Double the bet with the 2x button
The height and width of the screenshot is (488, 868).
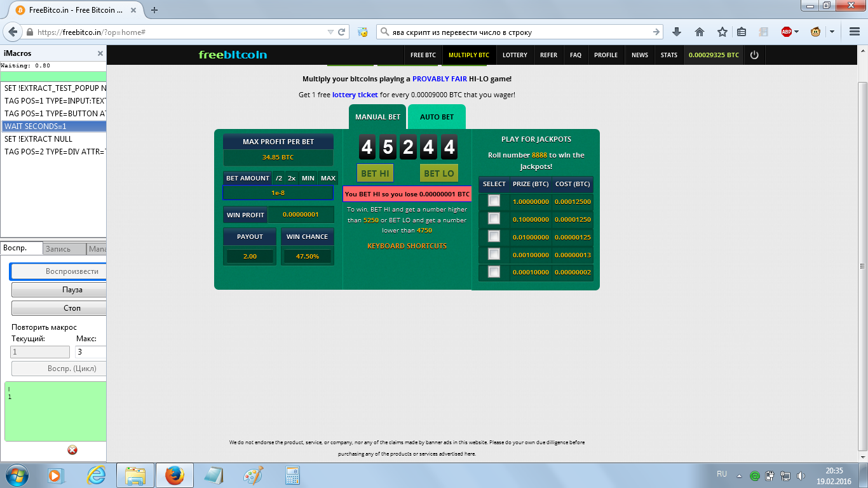292,179
